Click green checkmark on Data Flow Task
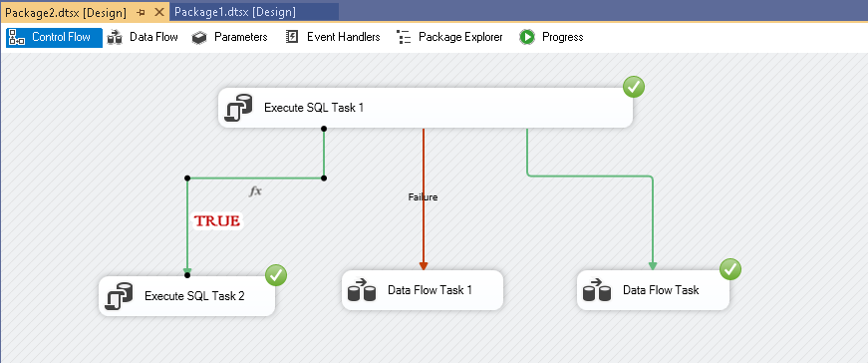This screenshot has height=363, width=868. click(x=730, y=270)
